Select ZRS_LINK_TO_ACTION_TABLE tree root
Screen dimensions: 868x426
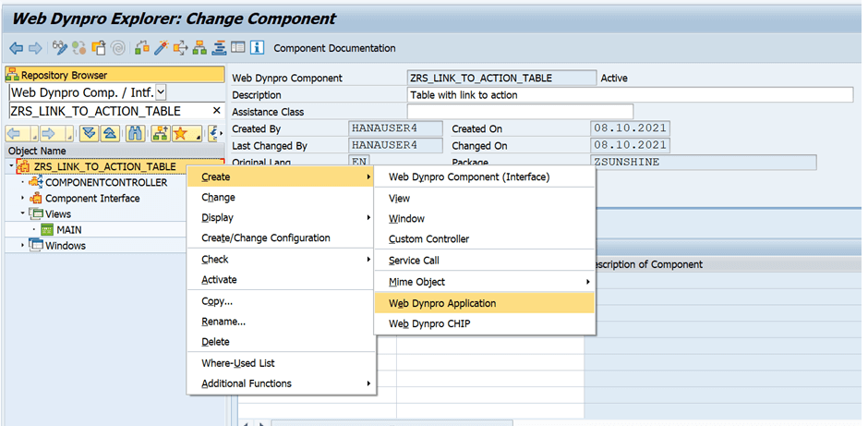[104, 166]
